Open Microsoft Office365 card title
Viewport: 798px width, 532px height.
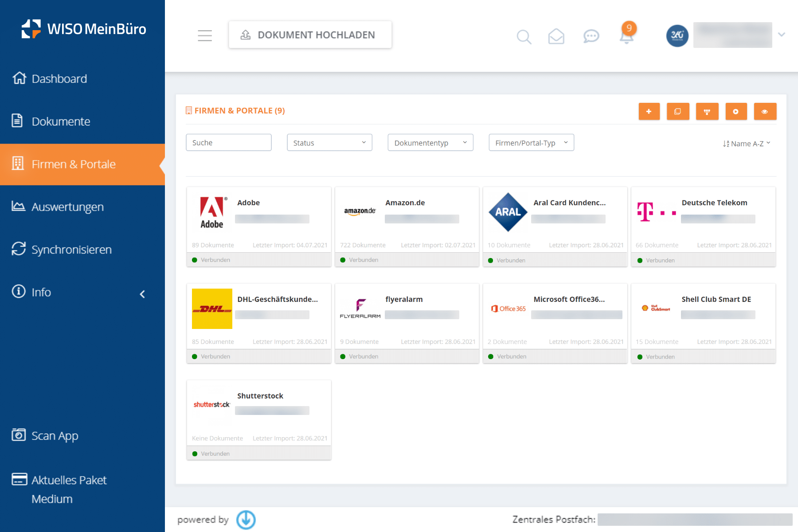pos(569,299)
